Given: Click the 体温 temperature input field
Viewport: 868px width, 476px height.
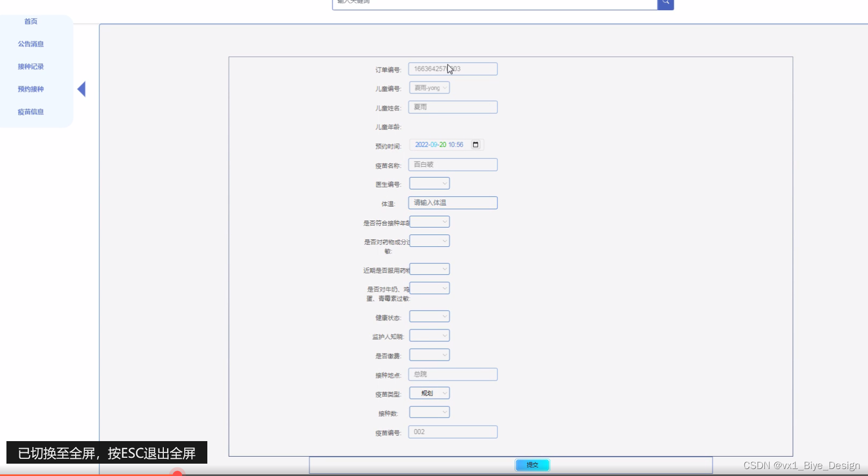Looking at the screenshot, I should 453,203.
